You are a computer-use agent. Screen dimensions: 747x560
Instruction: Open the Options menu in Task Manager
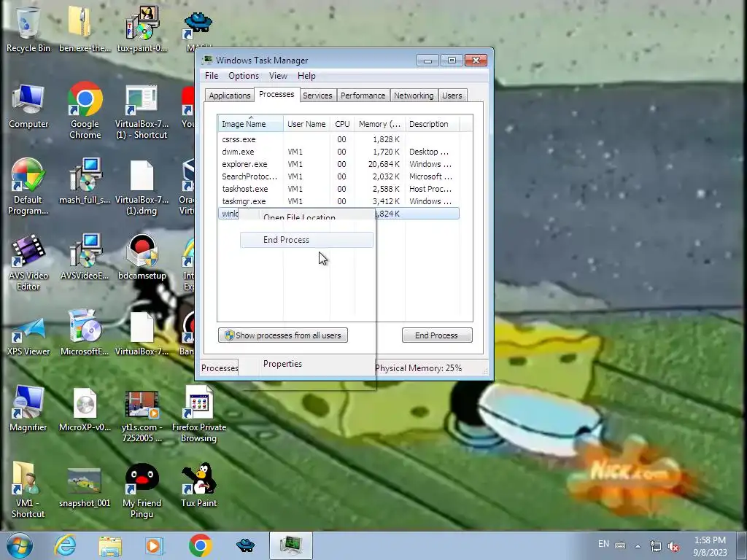click(x=244, y=76)
